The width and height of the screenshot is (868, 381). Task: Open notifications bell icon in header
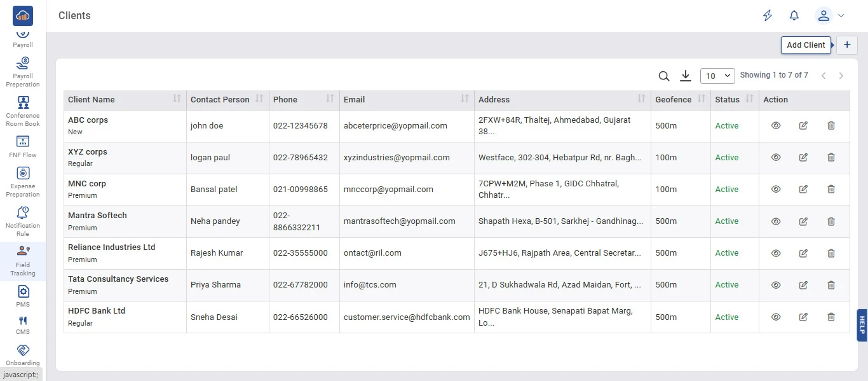coord(794,15)
